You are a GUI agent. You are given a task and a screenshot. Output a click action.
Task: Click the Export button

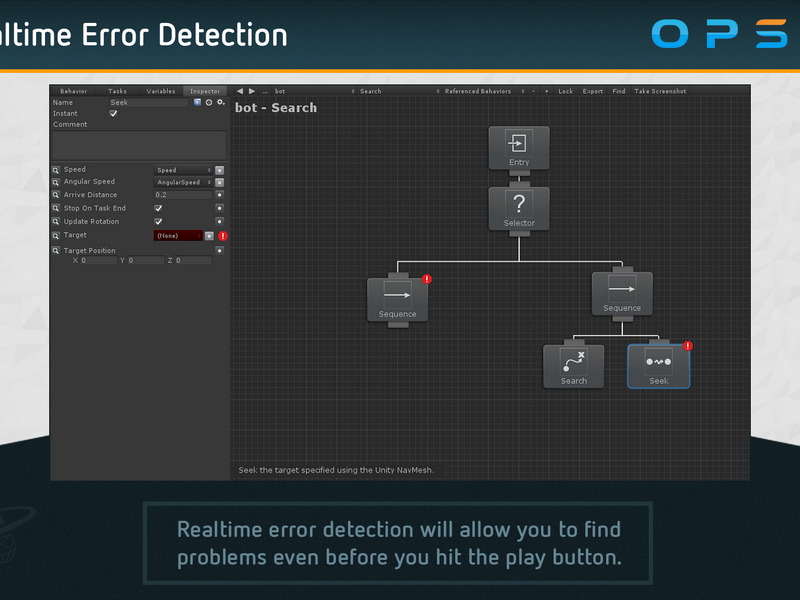tap(593, 91)
